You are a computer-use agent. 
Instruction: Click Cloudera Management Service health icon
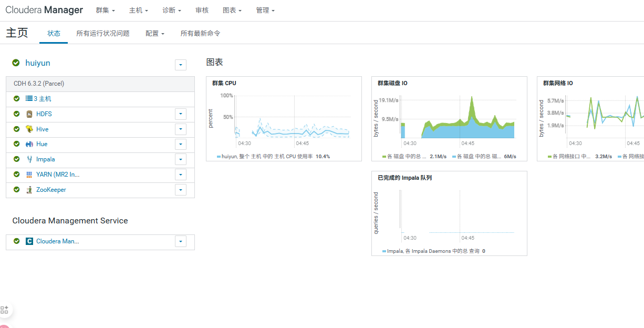click(x=16, y=241)
